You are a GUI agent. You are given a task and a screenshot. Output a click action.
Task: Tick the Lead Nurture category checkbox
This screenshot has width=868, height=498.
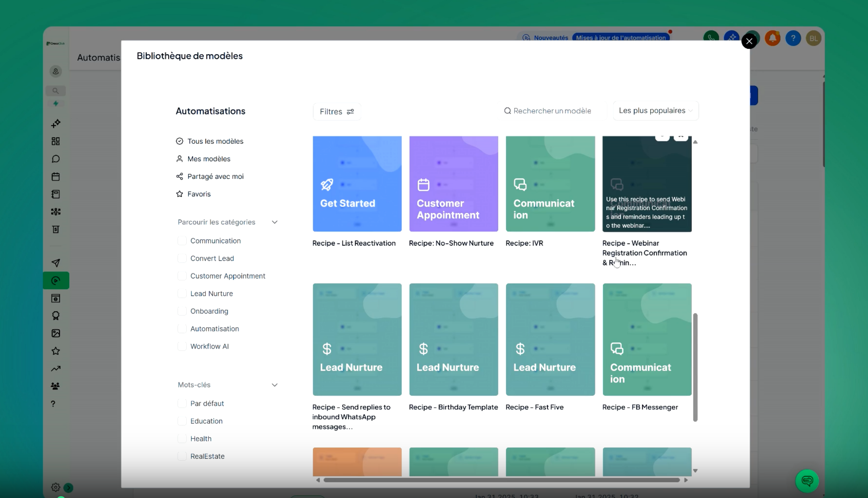[x=182, y=293]
